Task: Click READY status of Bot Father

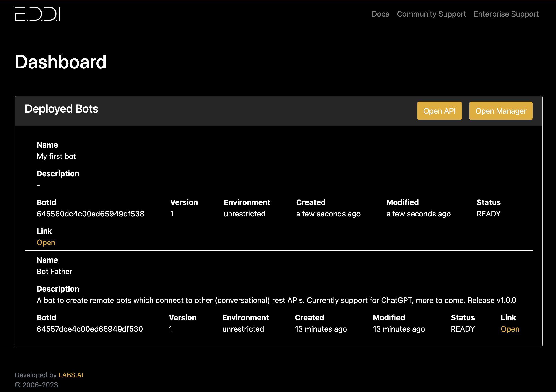Action: click(x=463, y=329)
